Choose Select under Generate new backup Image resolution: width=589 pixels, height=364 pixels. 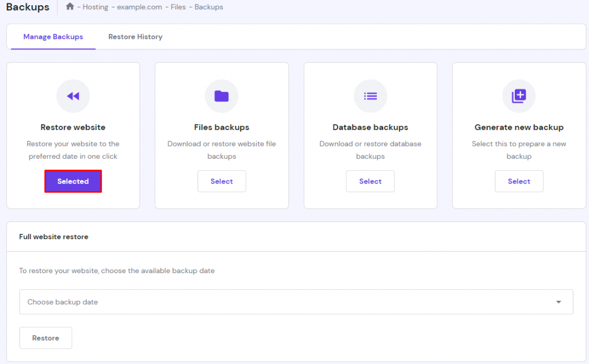coord(519,181)
